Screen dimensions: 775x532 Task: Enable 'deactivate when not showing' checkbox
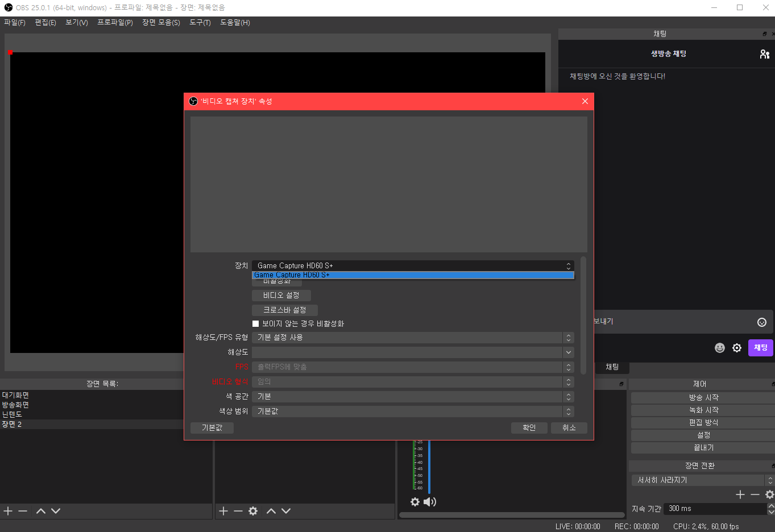(255, 323)
